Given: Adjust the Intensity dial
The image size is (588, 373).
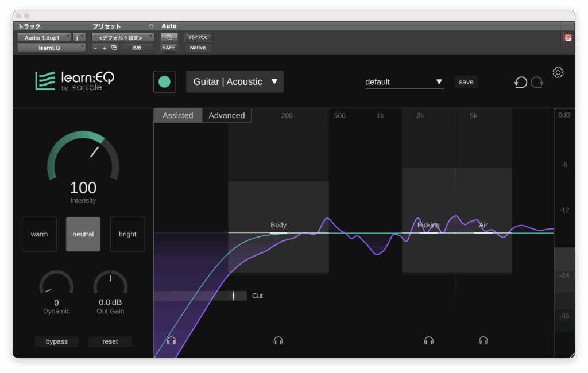Looking at the screenshot, I should tap(83, 156).
